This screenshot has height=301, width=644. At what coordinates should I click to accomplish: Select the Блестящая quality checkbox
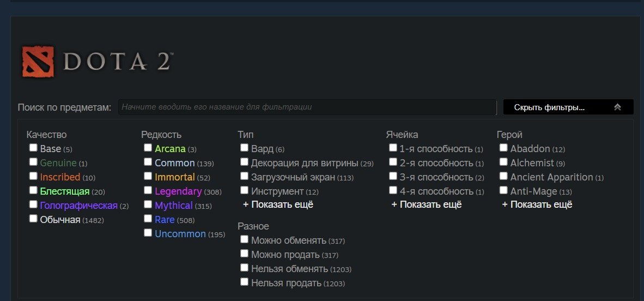(x=33, y=190)
